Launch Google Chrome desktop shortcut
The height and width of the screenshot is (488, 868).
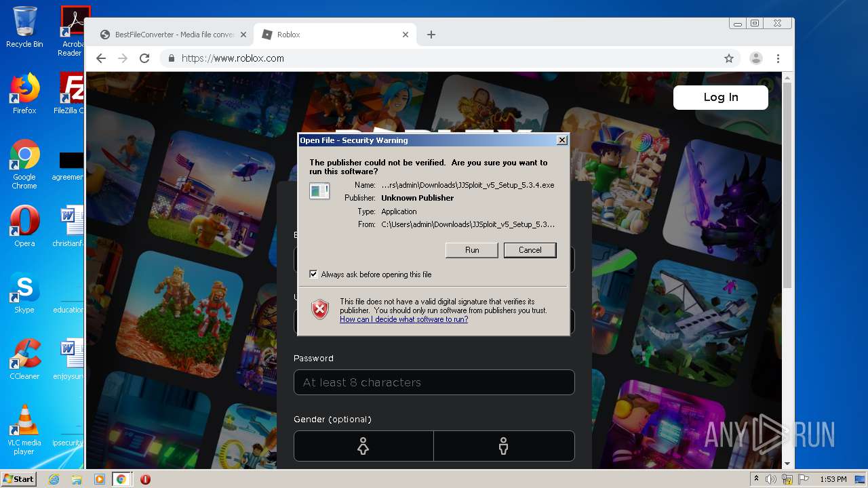(24, 164)
